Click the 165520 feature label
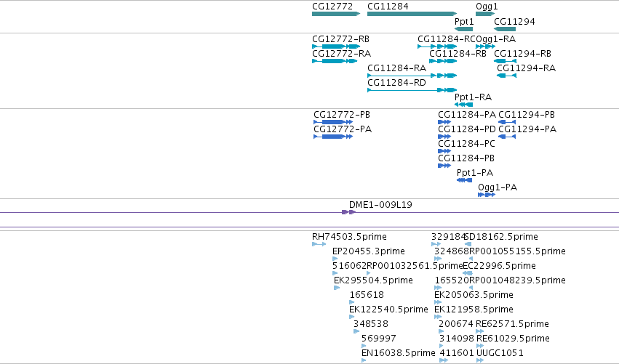Screen dimensions: 619x364 [452, 280]
